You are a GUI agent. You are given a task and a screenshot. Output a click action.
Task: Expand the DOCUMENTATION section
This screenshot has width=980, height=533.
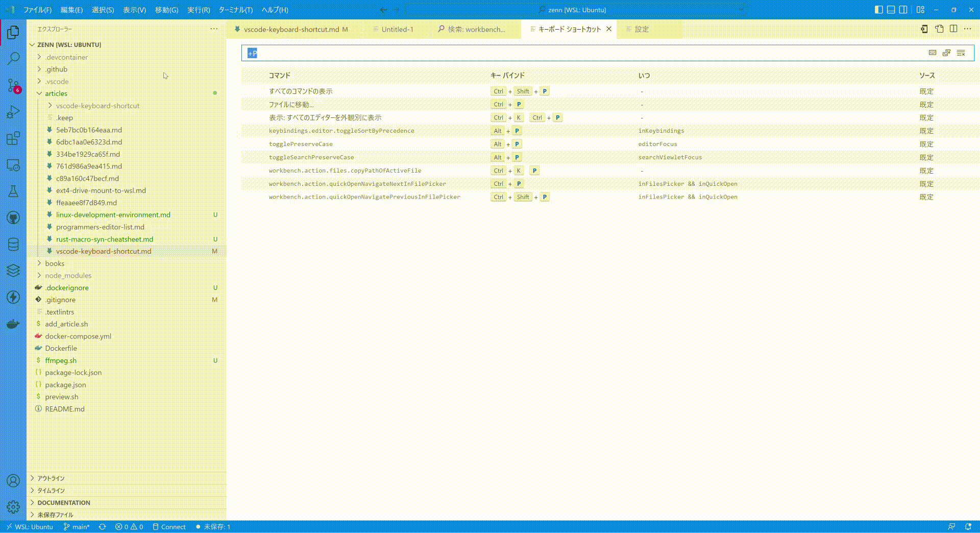coord(127,503)
